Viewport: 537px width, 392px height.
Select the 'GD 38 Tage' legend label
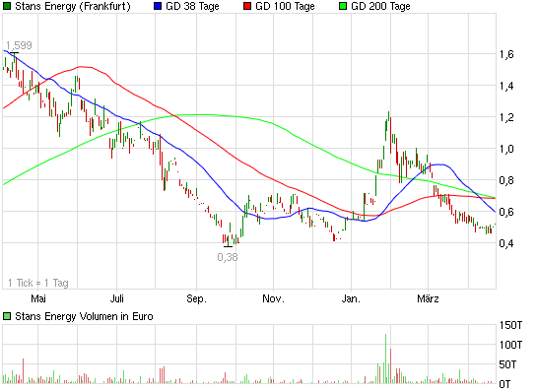[x=192, y=7]
